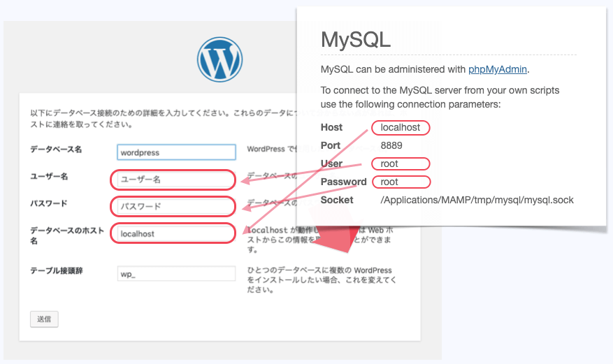Open the phpMyAdmin link
613x364 pixels.
(497, 70)
